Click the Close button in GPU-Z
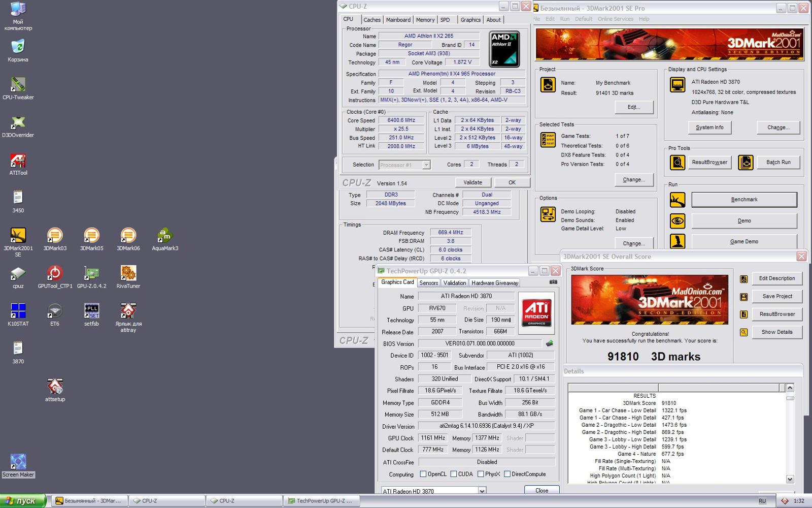This screenshot has height=508, width=812. pyautogui.click(x=542, y=490)
